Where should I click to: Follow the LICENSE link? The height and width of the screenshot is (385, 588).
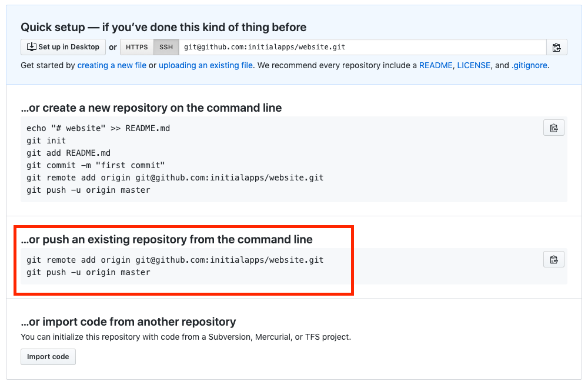473,65
